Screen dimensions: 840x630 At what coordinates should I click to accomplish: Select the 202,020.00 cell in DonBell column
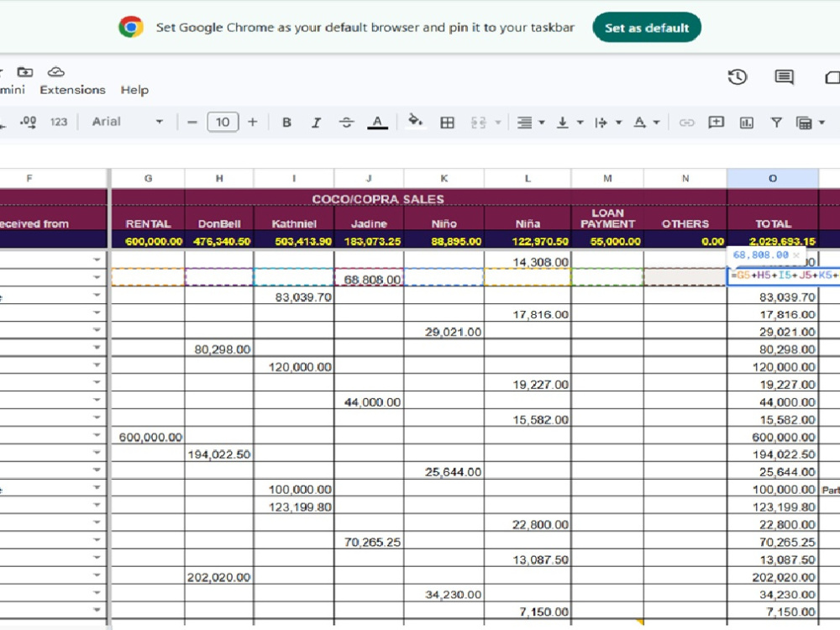point(219,577)
